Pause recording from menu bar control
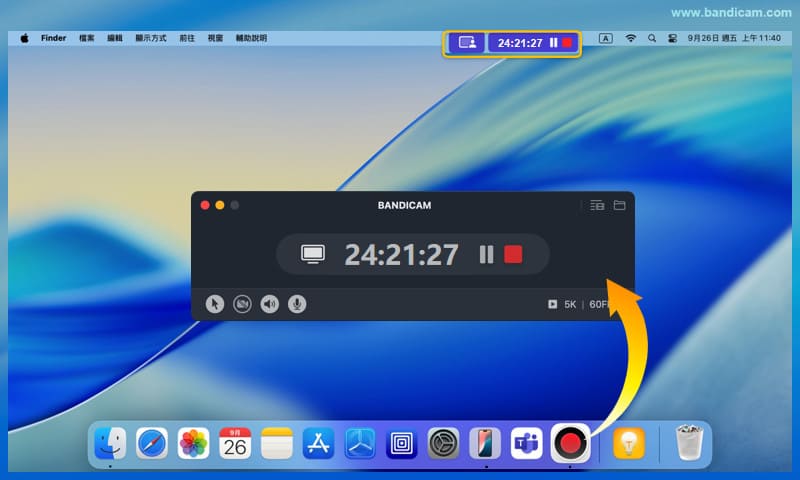This screenshot has height=480, width=800. (x=554, y=43)
